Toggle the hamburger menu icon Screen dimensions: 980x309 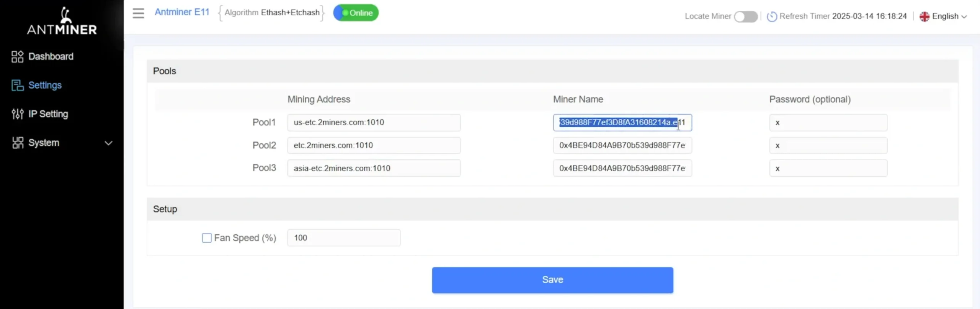[x=139, y=13]
